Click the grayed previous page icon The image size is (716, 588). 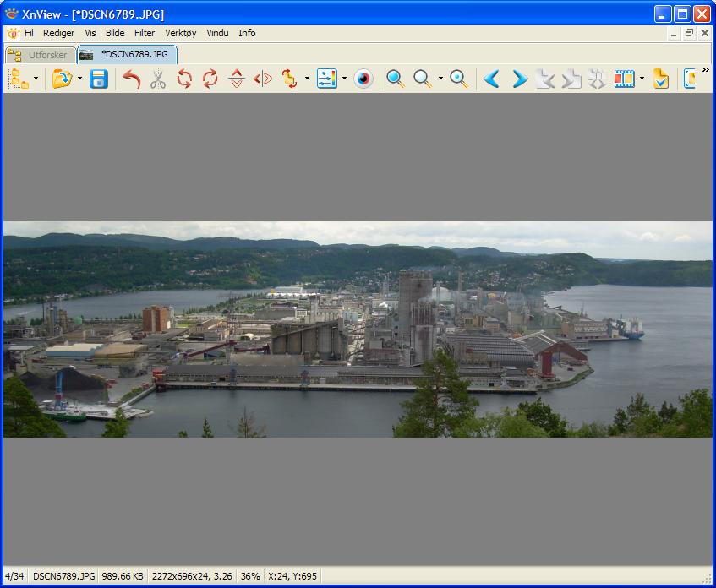[x=544, y=79]
